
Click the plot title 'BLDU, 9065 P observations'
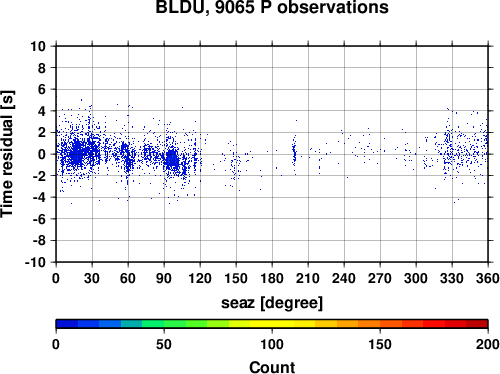(x=272, y=7)
